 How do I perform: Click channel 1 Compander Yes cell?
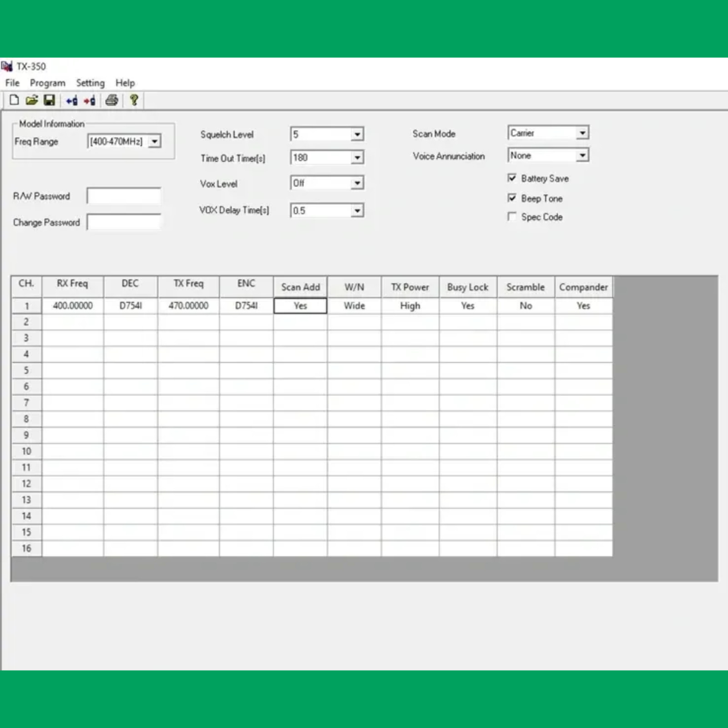click(584, 306)
